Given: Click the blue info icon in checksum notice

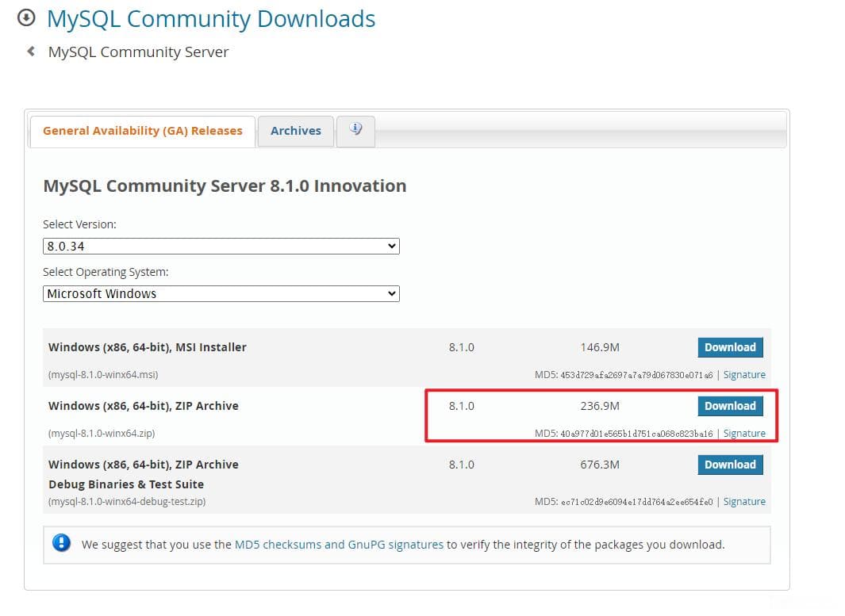Looking at the screenshot, I should coord(61,543).
